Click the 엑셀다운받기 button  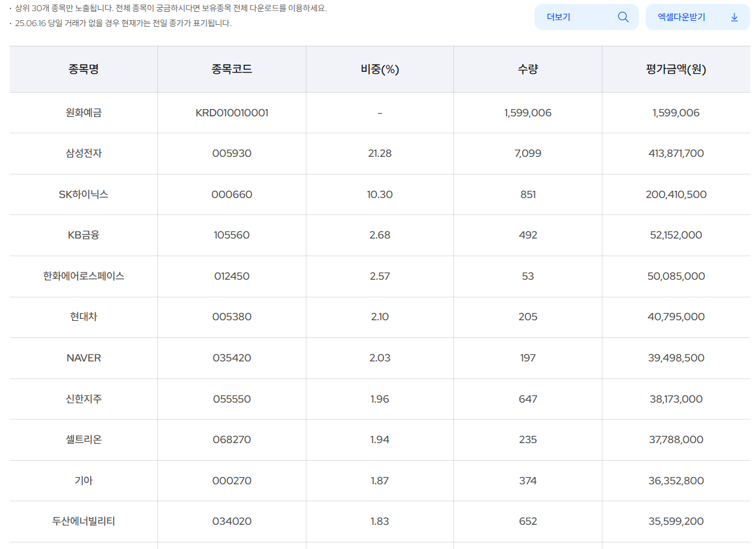(x=698, y=17)
